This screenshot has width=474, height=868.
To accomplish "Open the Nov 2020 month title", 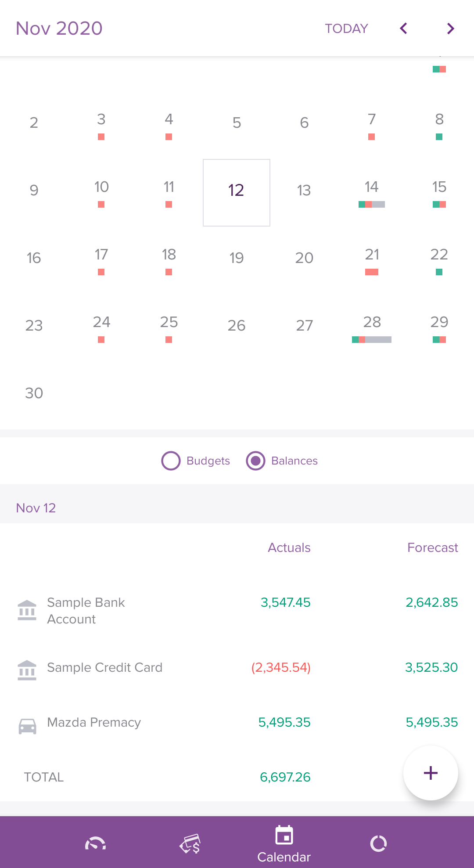I will coord(59,29).
